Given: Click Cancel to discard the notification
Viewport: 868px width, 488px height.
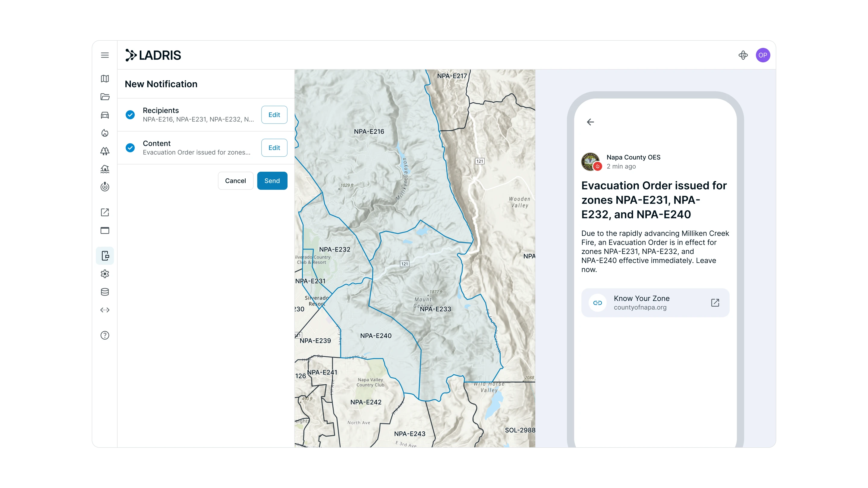Looking at the screenshot, I should click(x=235, y=180).
